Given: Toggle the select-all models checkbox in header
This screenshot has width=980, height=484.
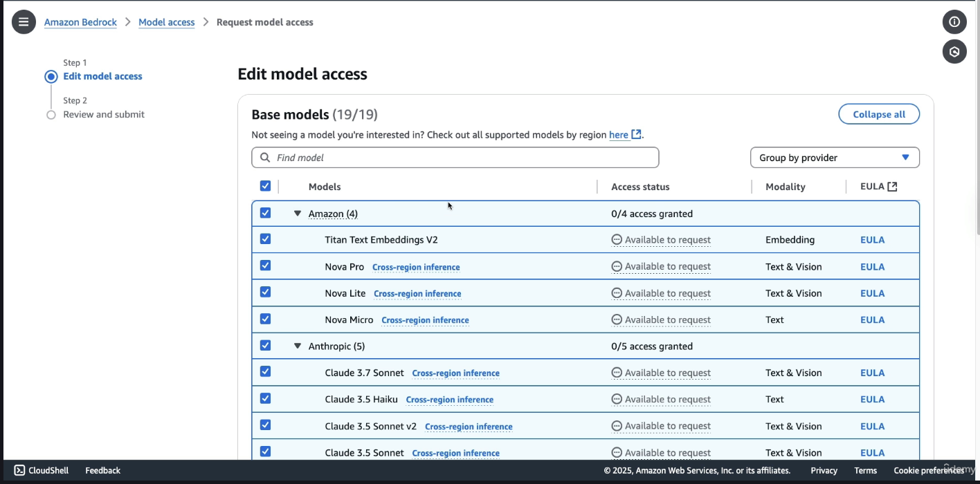Looking at the screenshot, I should coord(265,186).
